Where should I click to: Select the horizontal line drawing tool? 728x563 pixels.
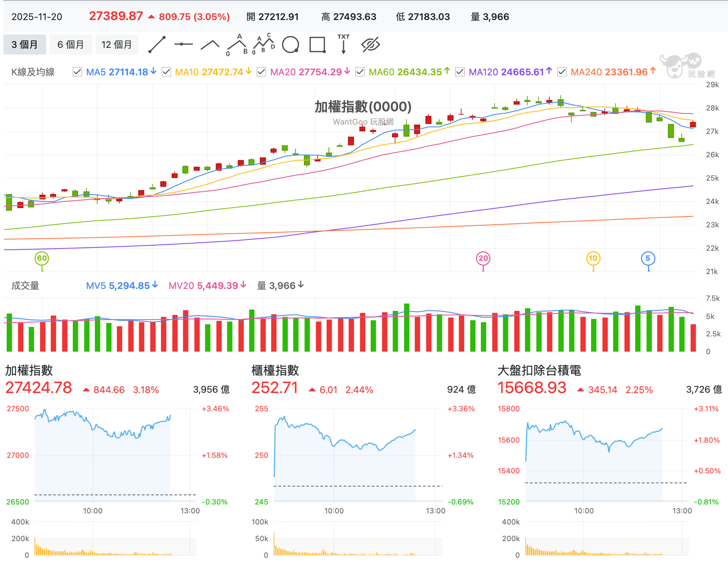(x=183, y=45)
